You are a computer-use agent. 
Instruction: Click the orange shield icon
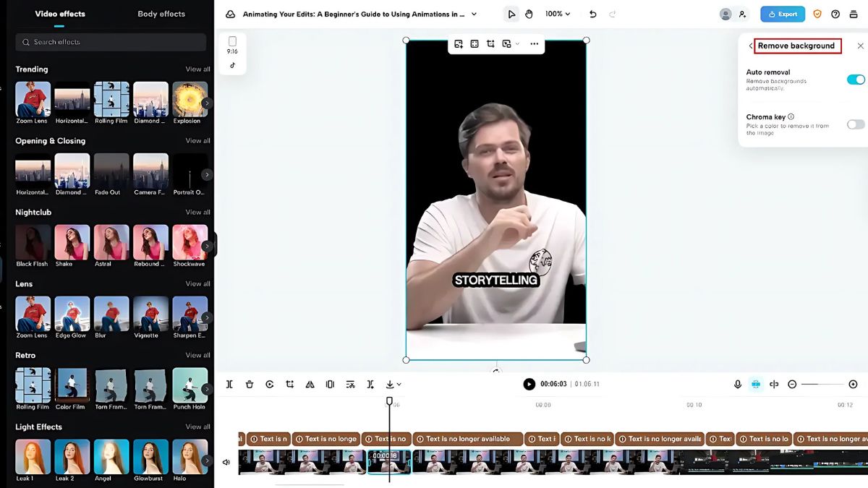818,14
